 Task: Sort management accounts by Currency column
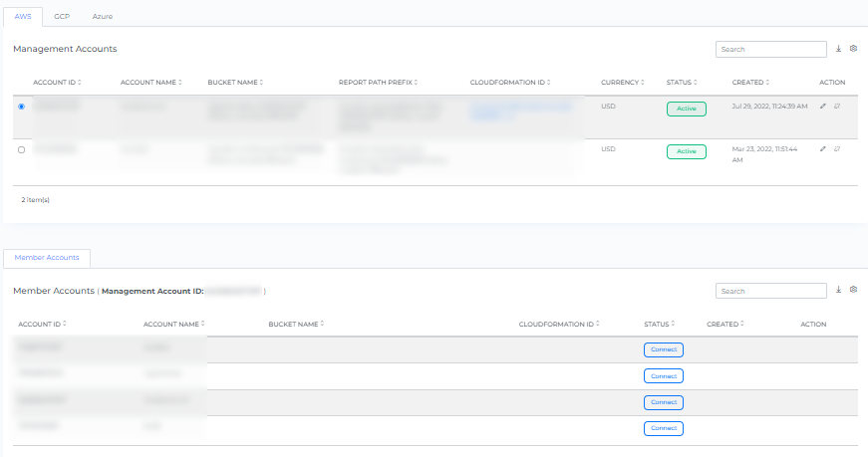click(622, 82)
